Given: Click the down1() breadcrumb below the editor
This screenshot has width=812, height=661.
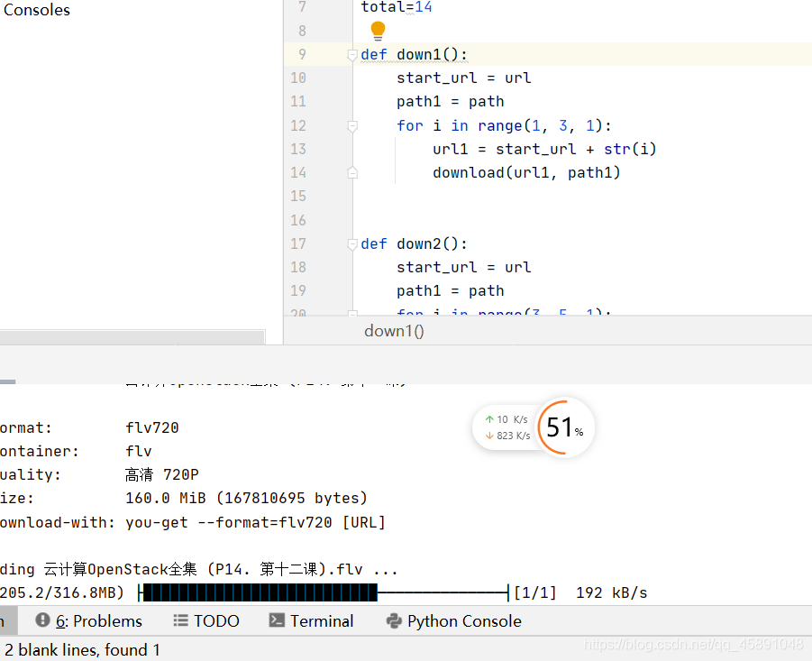Looking at the screenshot, I should point(394,331).
